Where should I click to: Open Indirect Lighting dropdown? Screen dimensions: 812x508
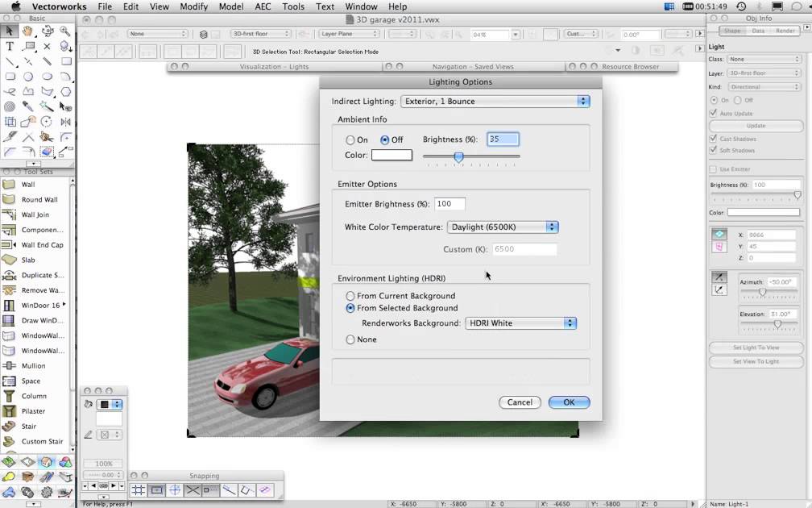(x=495, y=101)
